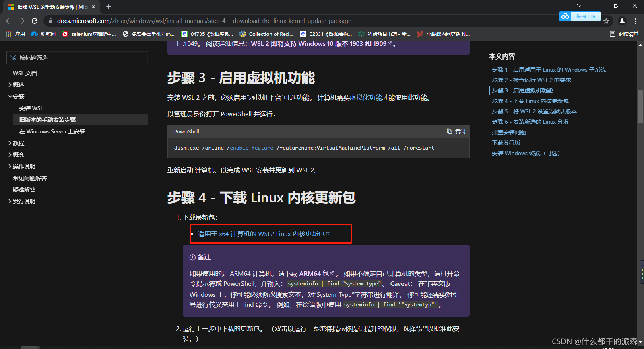Open the Collection of Reci... bookmark
Image resolution: width=644 pixels, height=349 pixels.
pos(266,34)
